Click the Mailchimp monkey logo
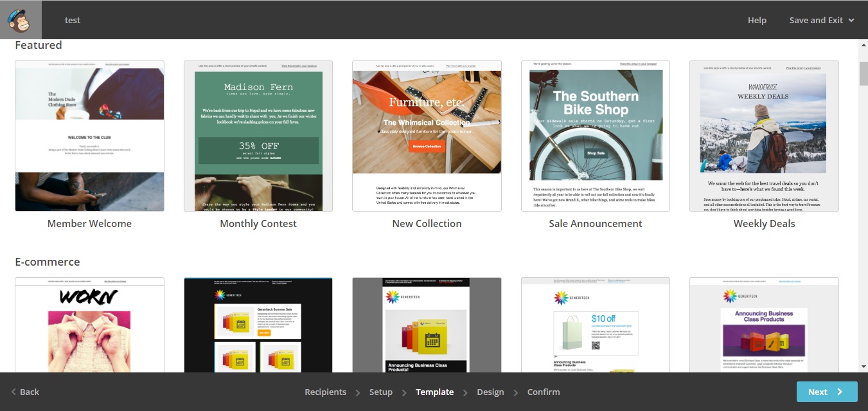This screenshot has width=868, height=411. click(x=21, y=20)
